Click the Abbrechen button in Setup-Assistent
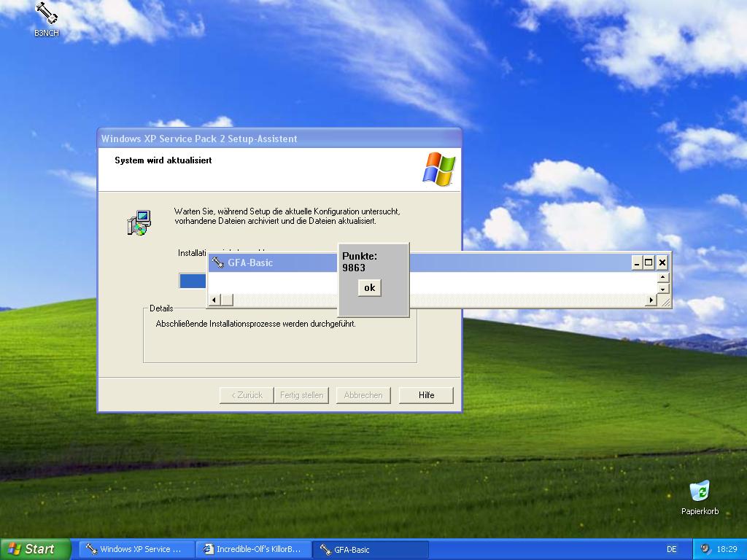747x560 pixels. (x=363, y=395)
